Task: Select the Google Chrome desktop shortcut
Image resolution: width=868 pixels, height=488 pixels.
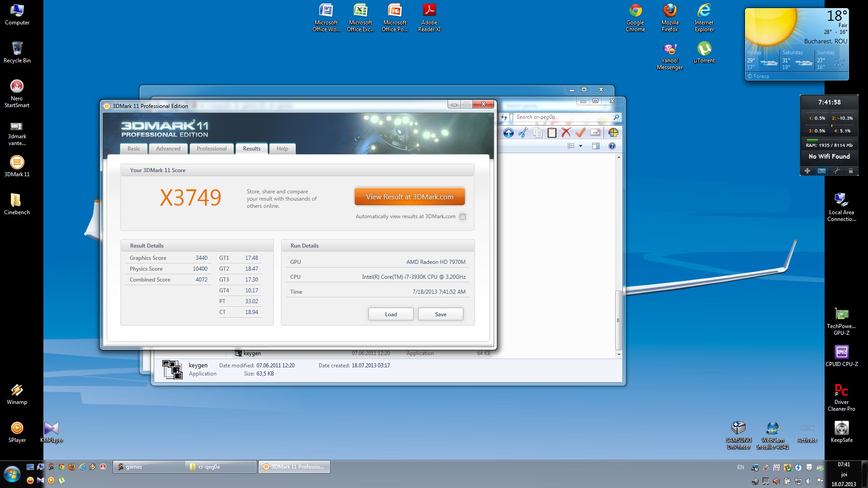Action: (635, 18)
